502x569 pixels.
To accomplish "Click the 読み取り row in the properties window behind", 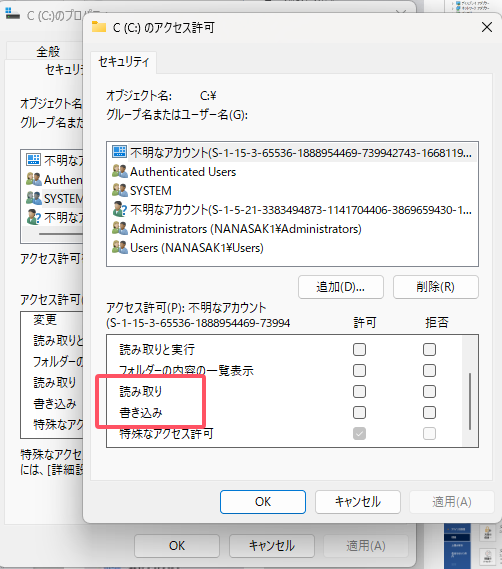I will click(x=55, y=382).
